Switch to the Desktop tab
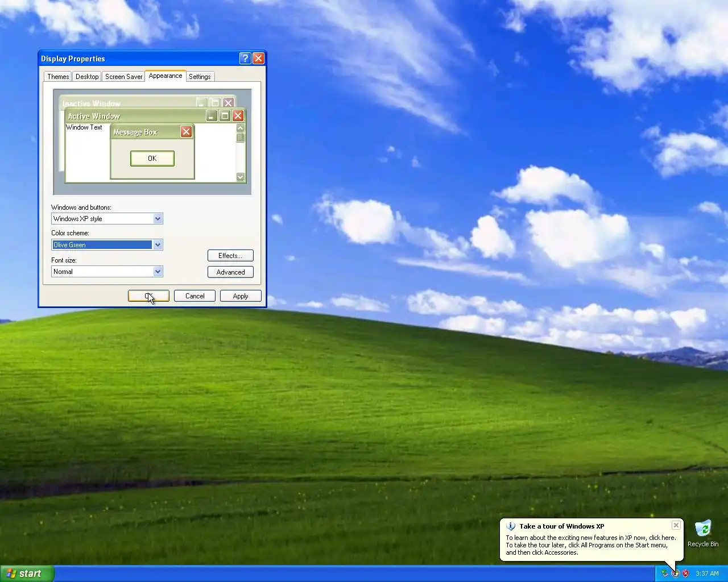 point(87,77)
